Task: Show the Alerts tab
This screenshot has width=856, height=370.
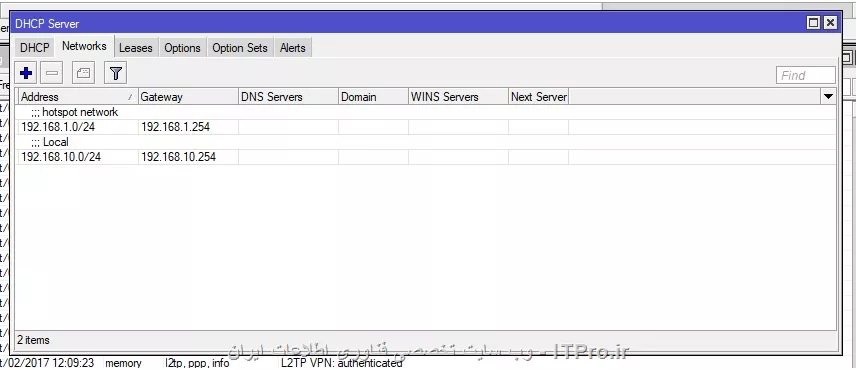Action: (x=293, y=48)
